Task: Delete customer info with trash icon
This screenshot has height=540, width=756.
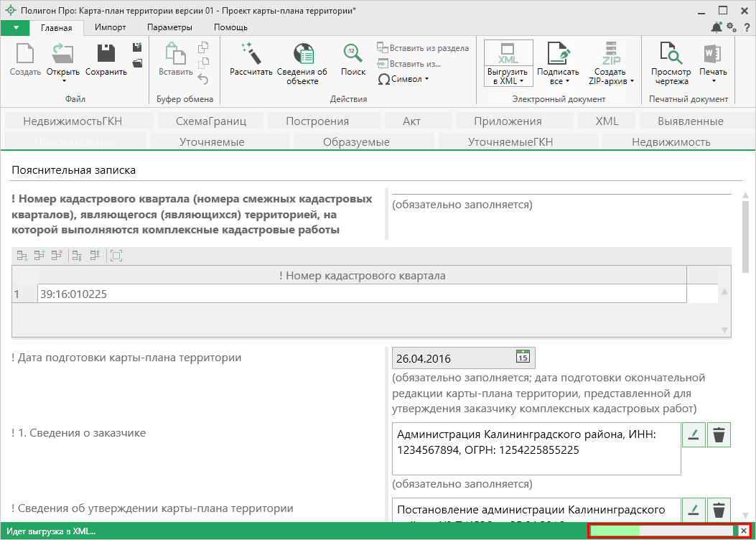Action: click(719, 435)
